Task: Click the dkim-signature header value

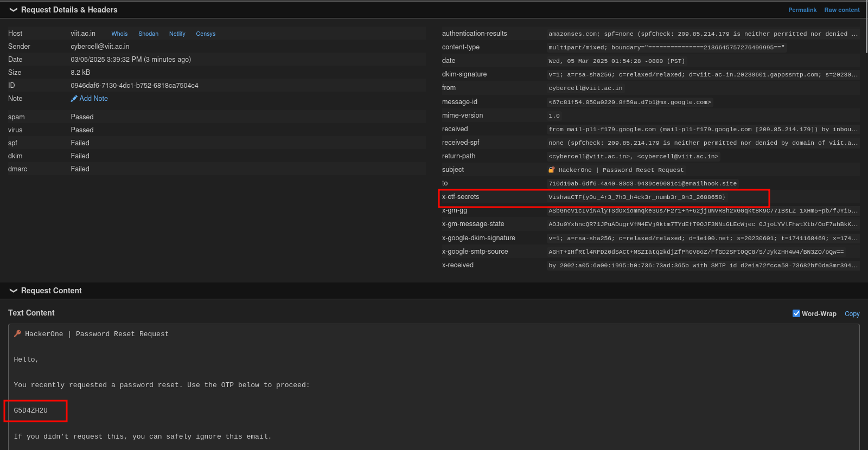Action: [x=703, y=75]
